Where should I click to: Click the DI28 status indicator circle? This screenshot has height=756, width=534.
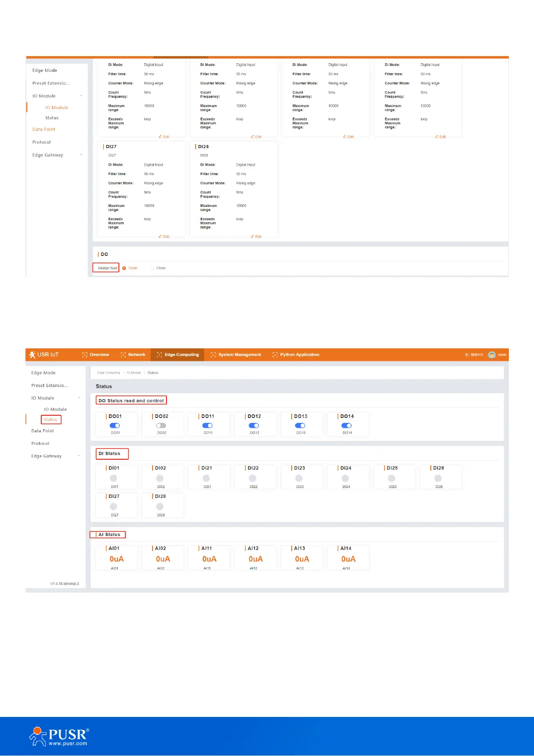(160, 506)
